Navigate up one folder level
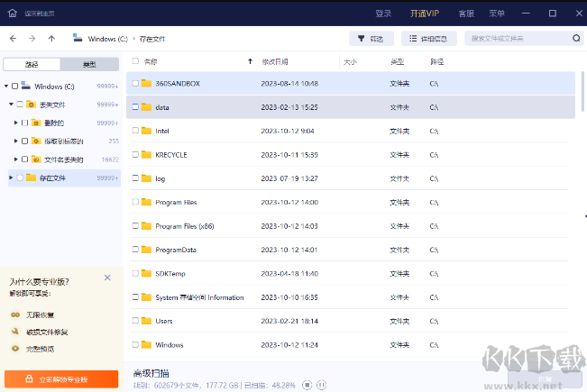587x392 pixels. [x=51, y=39]
